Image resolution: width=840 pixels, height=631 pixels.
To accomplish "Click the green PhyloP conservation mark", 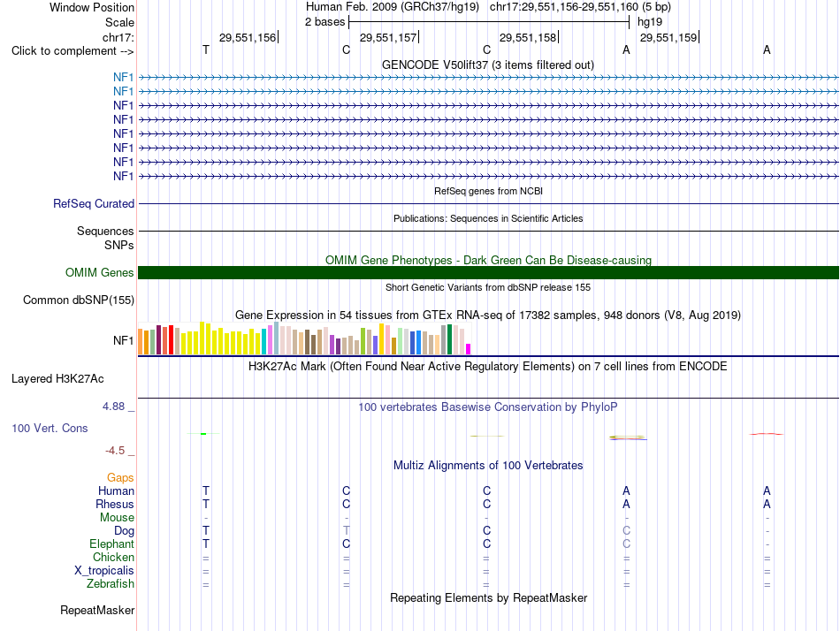I will coord(203,433).
